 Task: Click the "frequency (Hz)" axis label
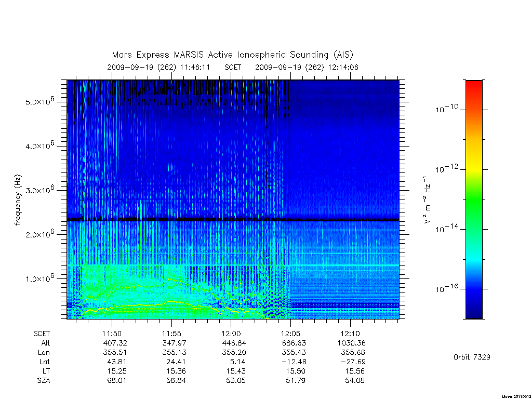18,200
